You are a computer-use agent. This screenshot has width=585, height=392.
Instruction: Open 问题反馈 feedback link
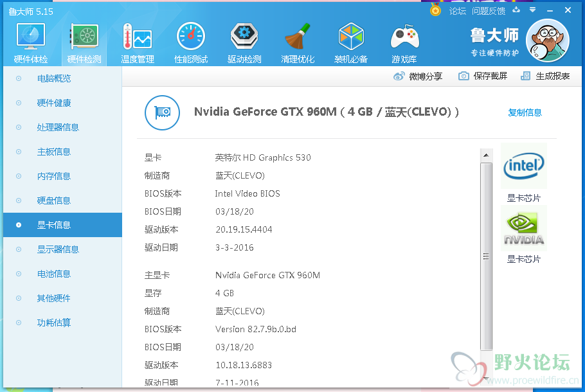(489, 11)
